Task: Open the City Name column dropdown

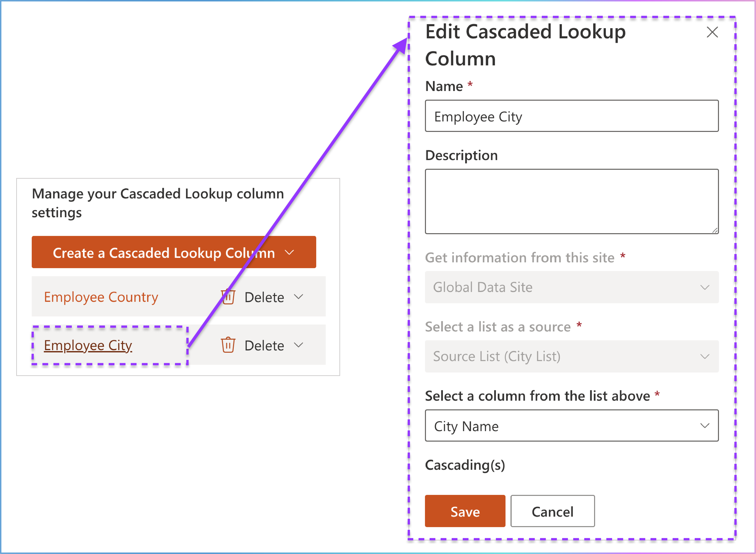Action: (572, 425)
